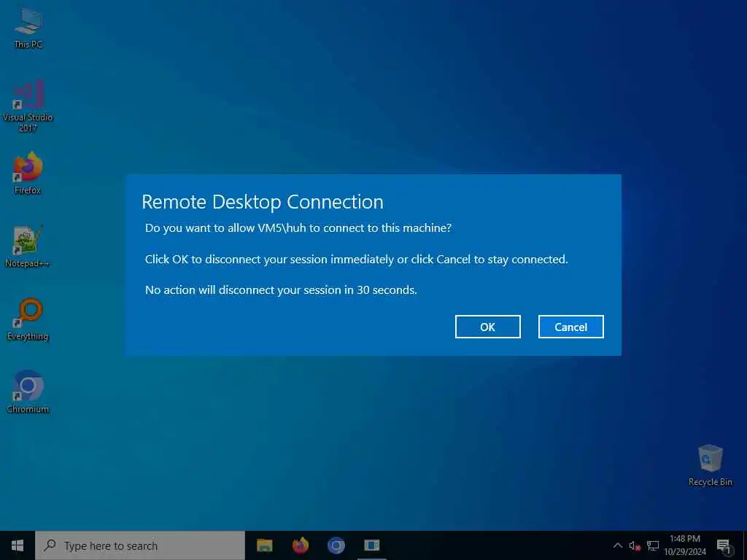Open Firefox from the taskbar
This screenshot has width=747, height=560.
300,545
